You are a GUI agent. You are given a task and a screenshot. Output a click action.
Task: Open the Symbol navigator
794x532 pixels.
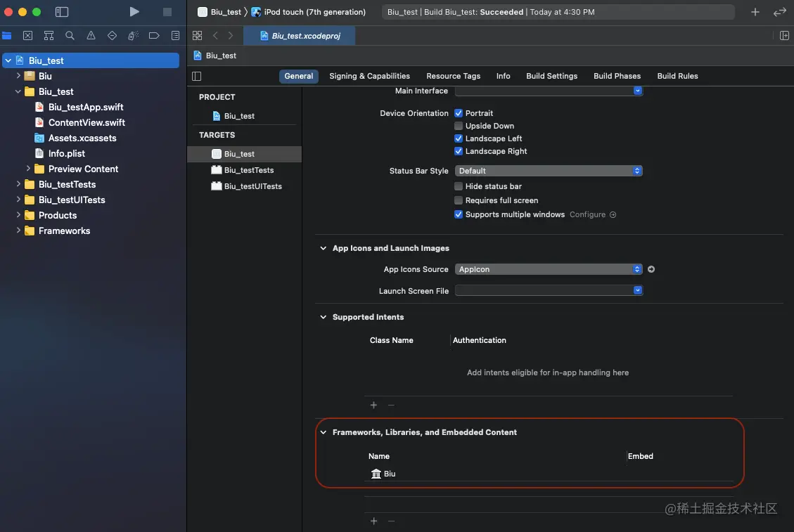pos(49,35)
